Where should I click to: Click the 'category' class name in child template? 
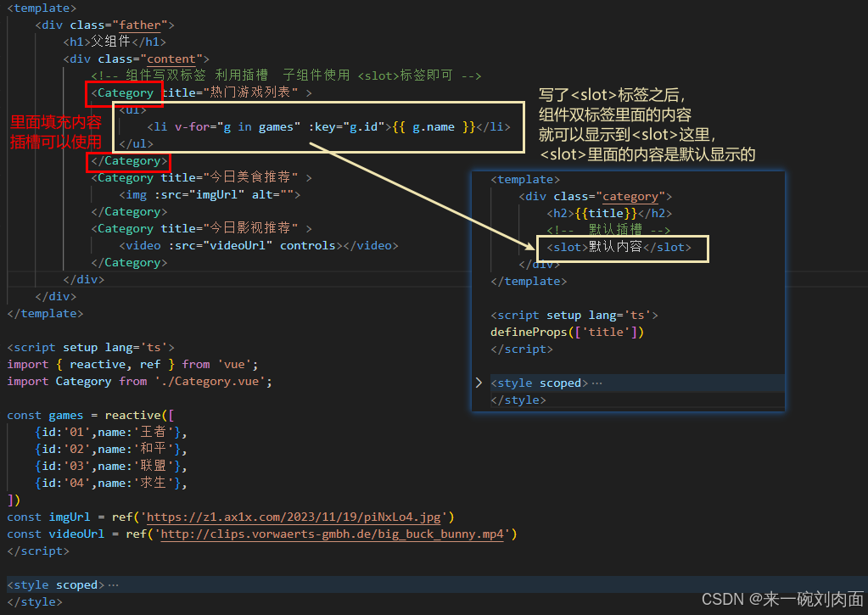point(630,197)
